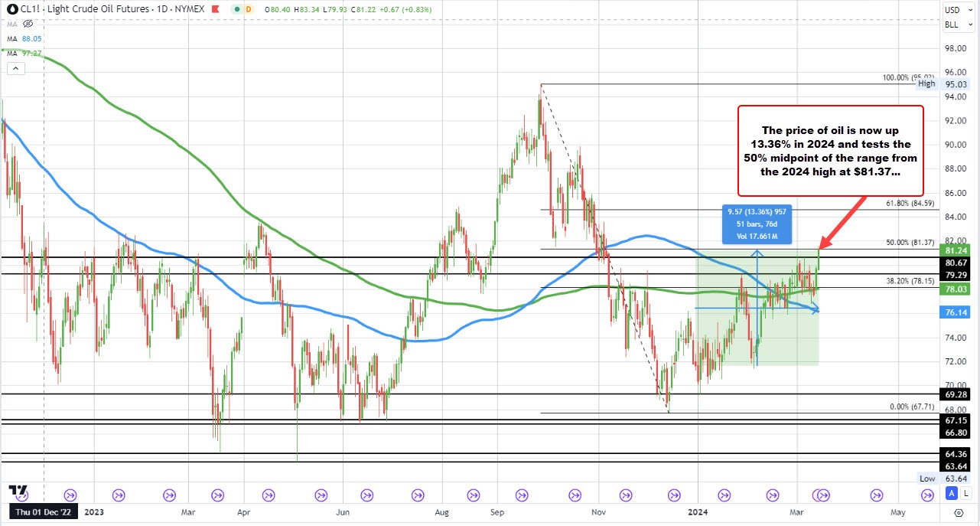This screenshot has width=980, height=526.
Task: Toggle logarithmic scale with the L button
Action: (x=965, y=493)
